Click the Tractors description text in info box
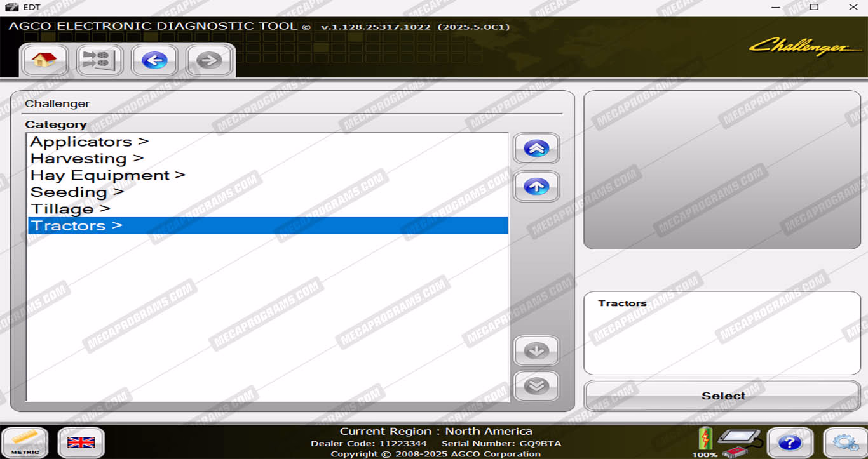The width and height of the screenshot is (868, 459). click(x=622, y=303)
